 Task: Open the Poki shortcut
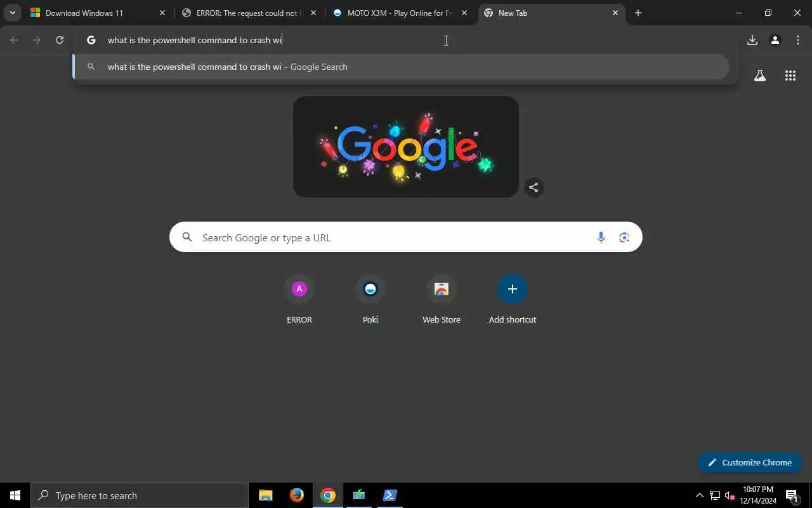[370, 300]
